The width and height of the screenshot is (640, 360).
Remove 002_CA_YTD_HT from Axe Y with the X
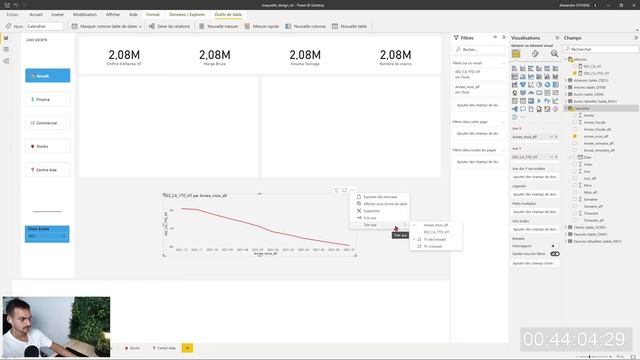pyautogui.click(x=556, y=157)
